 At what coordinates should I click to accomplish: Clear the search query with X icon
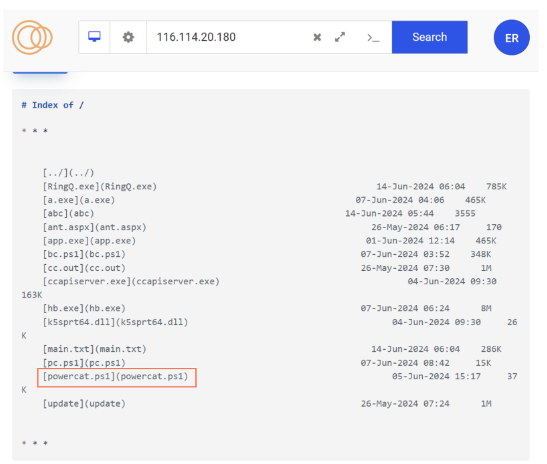317,37
